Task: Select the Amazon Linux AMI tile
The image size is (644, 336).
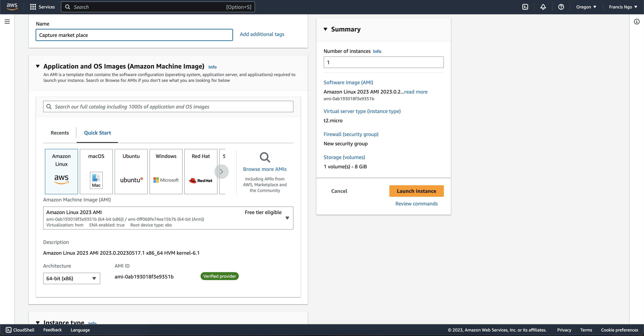Action: tap(61, 172)
